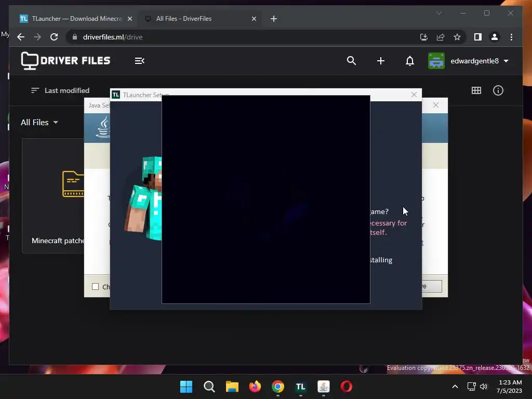The width and height of the screenshot is (532, 399).
Task: Open search on Driver Files
Action: [352, 61]
